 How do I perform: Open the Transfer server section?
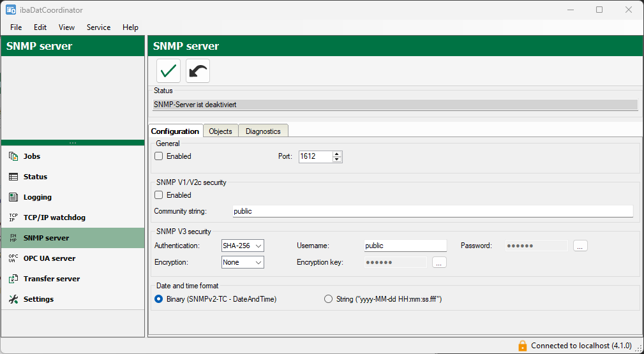[x=52, y=279]
